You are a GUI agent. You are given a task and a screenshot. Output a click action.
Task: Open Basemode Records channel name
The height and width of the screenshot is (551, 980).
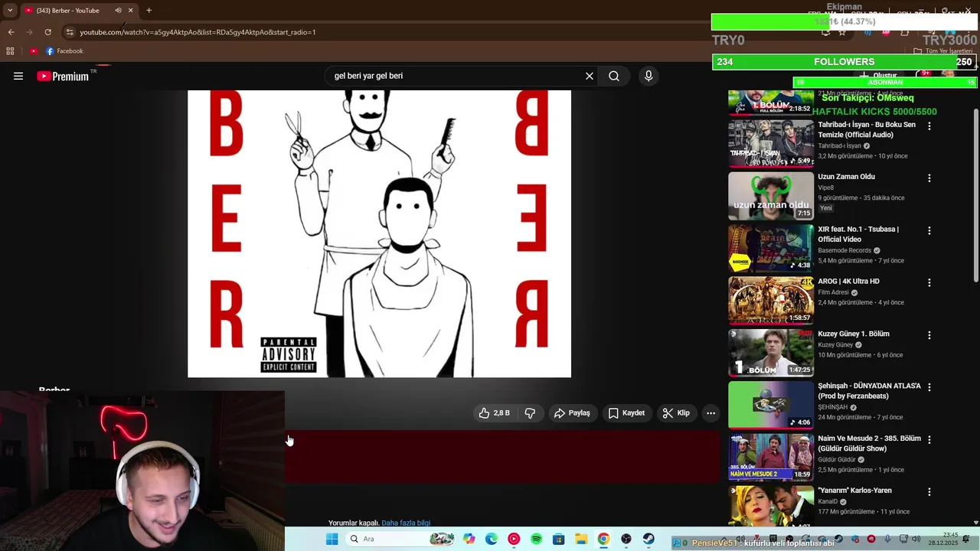(x=844, y=250)
